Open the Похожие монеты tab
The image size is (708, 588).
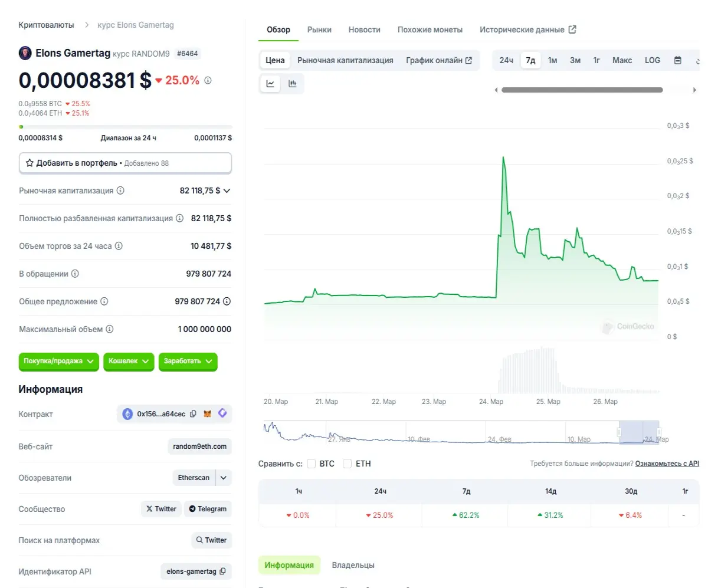point(430,29)
